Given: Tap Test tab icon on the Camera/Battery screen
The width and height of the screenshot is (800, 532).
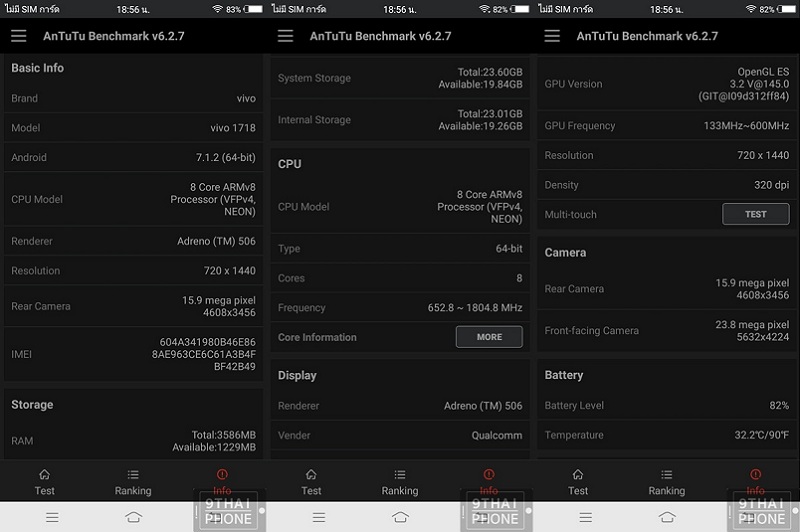Looking at the screenshot, I should tap(578, 475).
